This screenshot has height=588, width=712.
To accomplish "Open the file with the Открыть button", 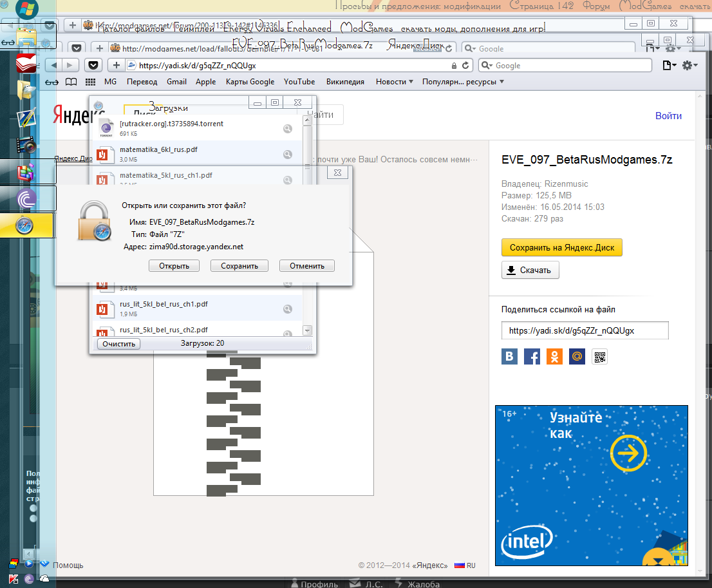I will pos(174,266).
